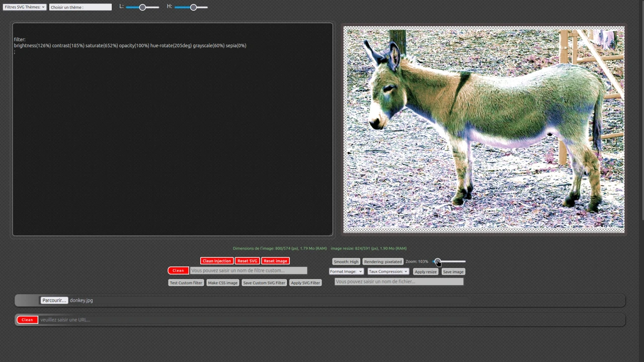Click Save Custom SVG Filter
This screenshot has height=362, width=644.
[x=264, y=283]
